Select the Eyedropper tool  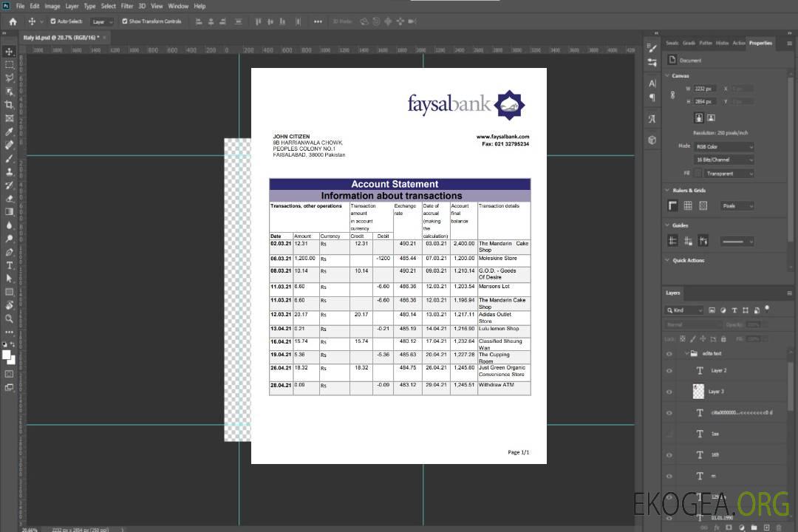pyautogui.click(x=9, y=132)
